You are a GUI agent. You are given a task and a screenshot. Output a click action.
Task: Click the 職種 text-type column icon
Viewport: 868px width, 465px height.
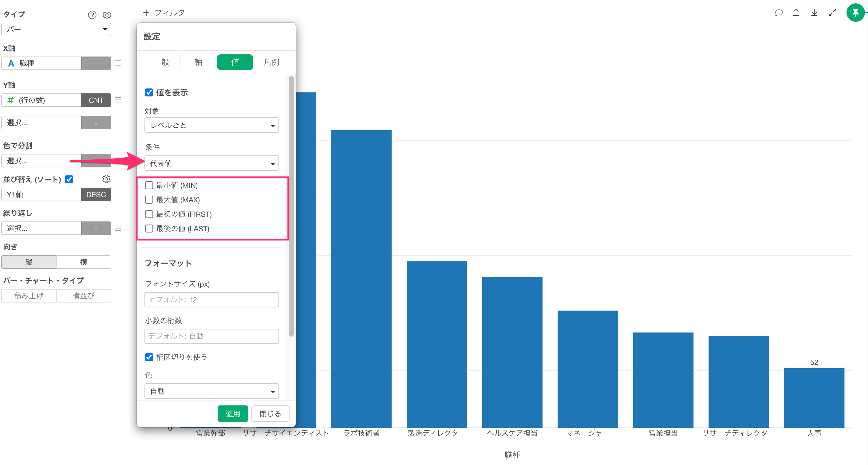tap(11, 63)
